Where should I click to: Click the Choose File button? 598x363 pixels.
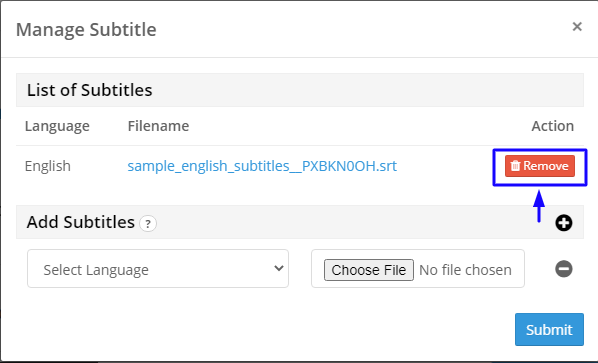point(369,270)
